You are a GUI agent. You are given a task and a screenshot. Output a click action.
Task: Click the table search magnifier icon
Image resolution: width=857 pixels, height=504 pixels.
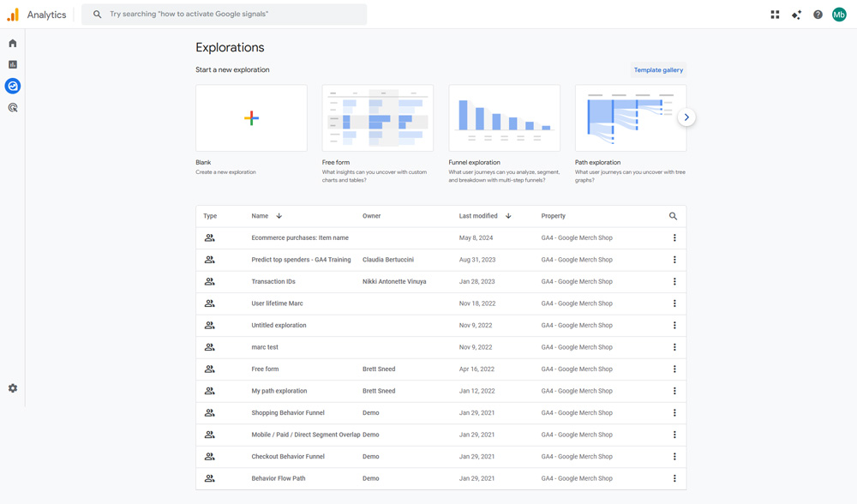point(673,216)
